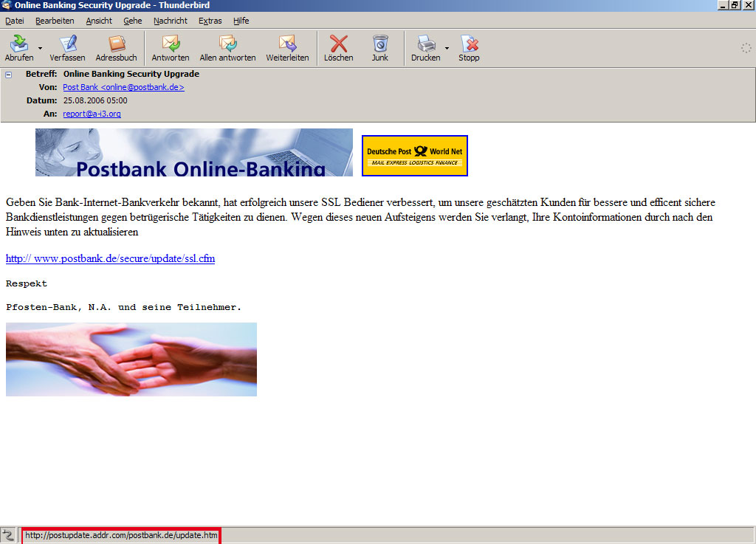Click the www.postbank.de/secure/update/ssl.cfm link
The image size is (756, 544).
pos(111,258)
